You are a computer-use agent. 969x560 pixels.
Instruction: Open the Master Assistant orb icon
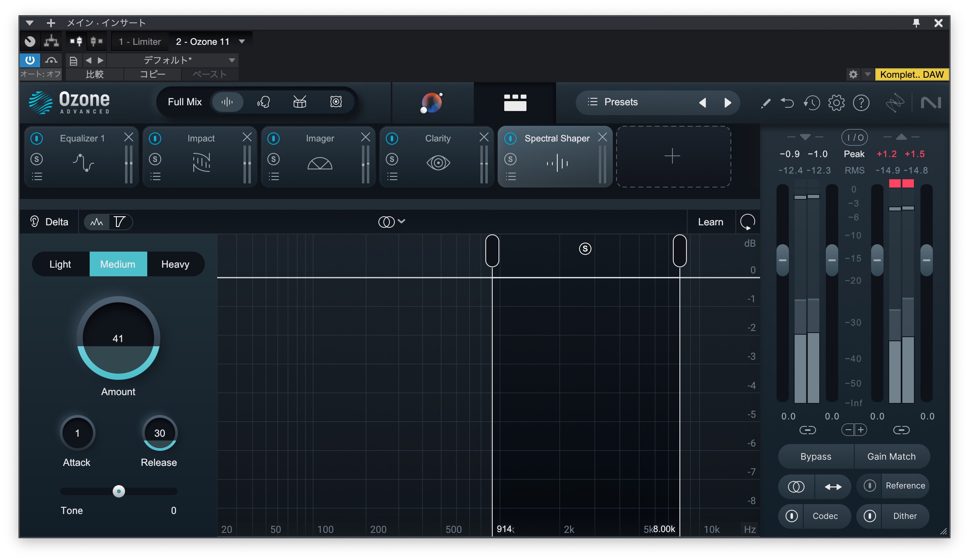[x=431, y=102]
